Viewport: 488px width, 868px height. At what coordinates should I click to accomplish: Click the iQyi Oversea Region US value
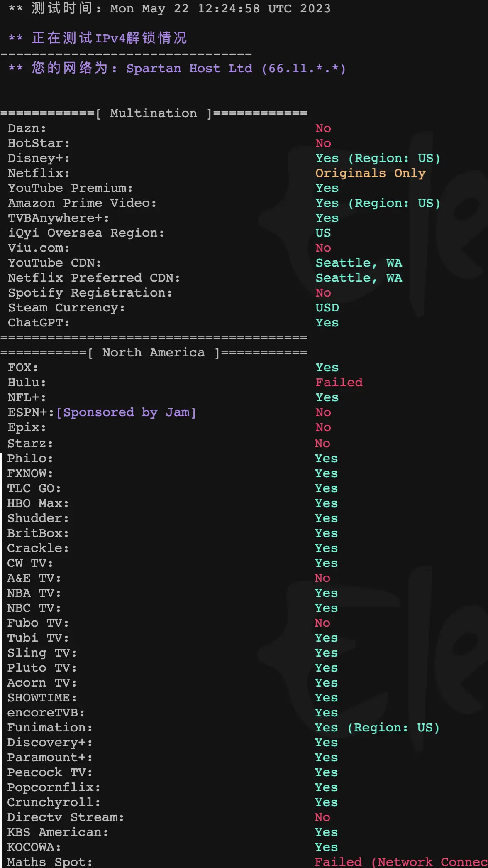323,233
